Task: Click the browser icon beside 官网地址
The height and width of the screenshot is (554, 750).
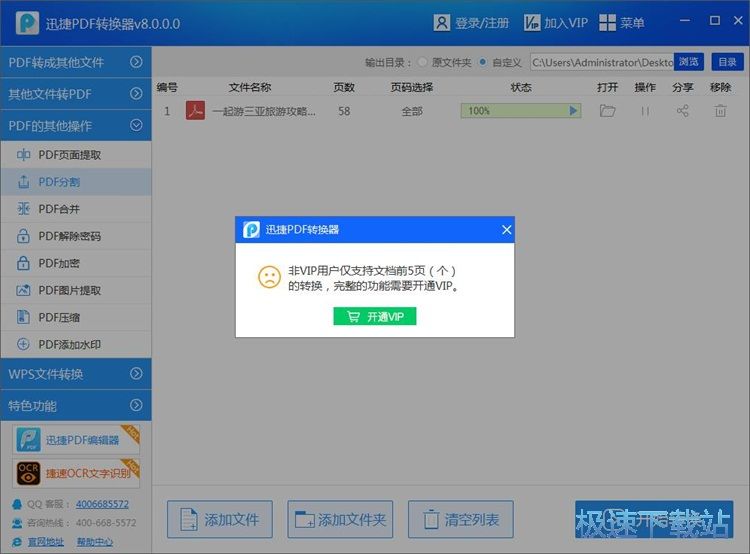Action: click(x=17, y=542)
